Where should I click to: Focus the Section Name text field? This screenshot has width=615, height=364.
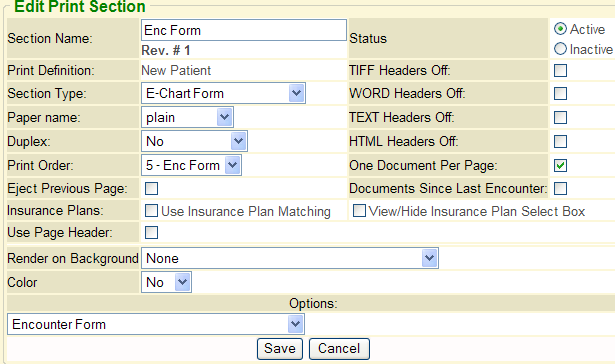(244, 30)
